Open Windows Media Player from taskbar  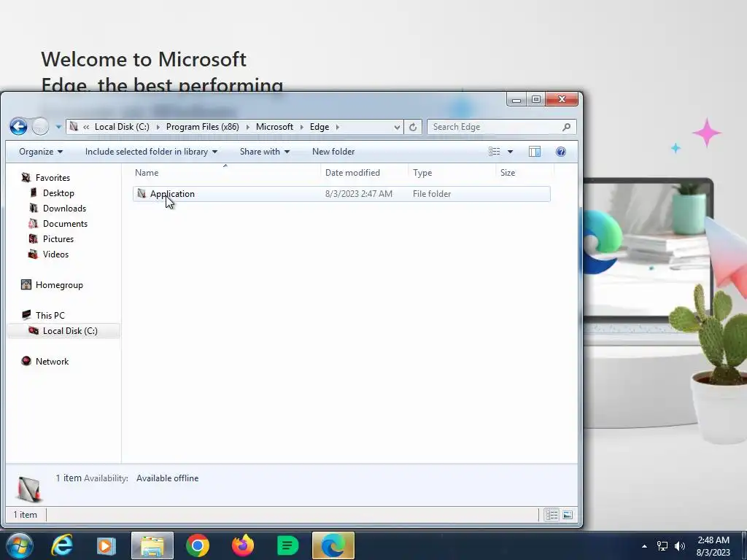click(x=106, y=545)
